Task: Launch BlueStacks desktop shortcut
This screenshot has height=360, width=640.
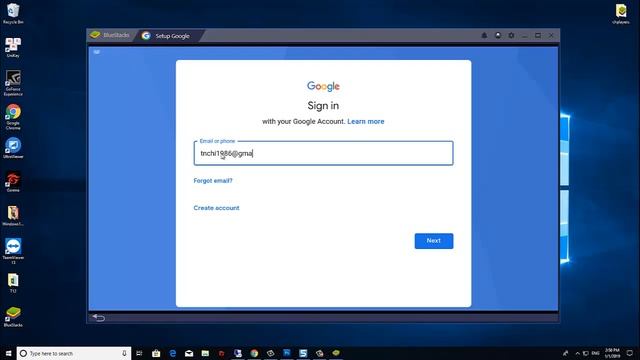Action: tap(13, 317)
